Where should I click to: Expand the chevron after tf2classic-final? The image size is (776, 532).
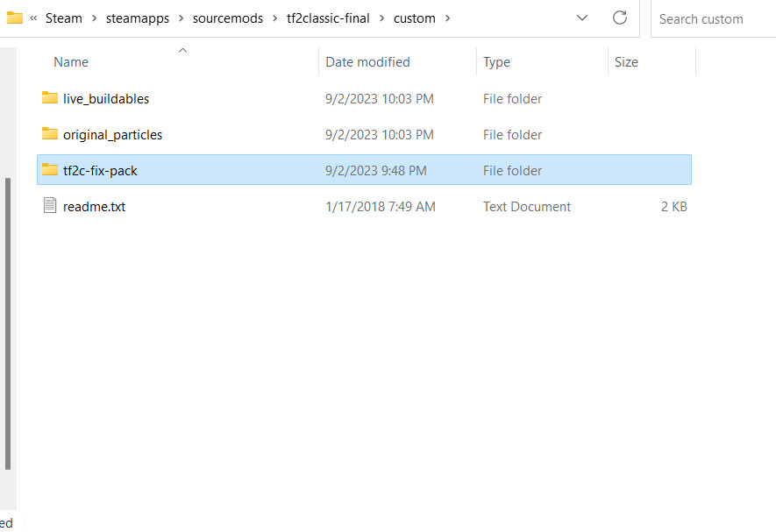(x=381, y=18)
